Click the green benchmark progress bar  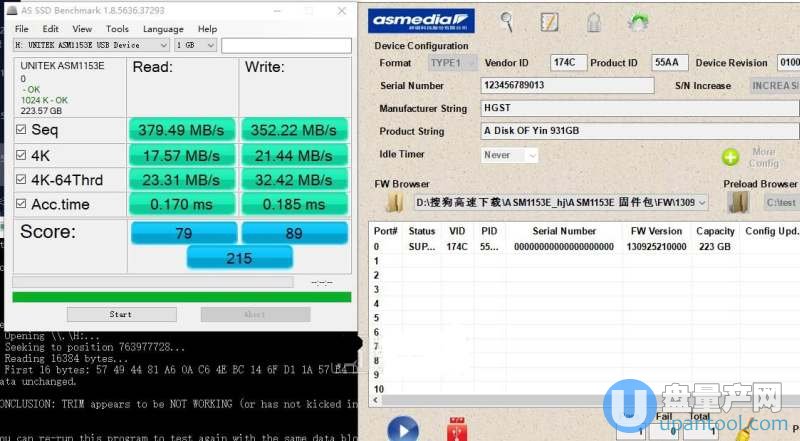pyautogui.click(x=181, y=296)
